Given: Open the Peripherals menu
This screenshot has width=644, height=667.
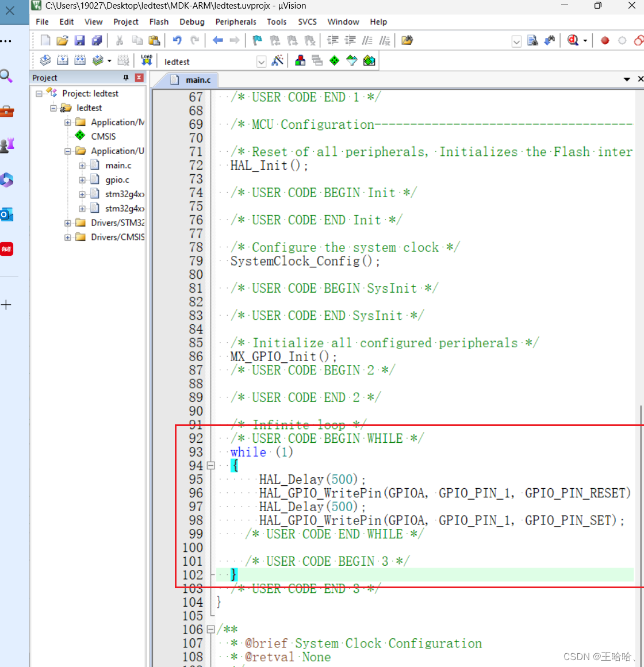Looking at the screenshot, I should 236,22.
